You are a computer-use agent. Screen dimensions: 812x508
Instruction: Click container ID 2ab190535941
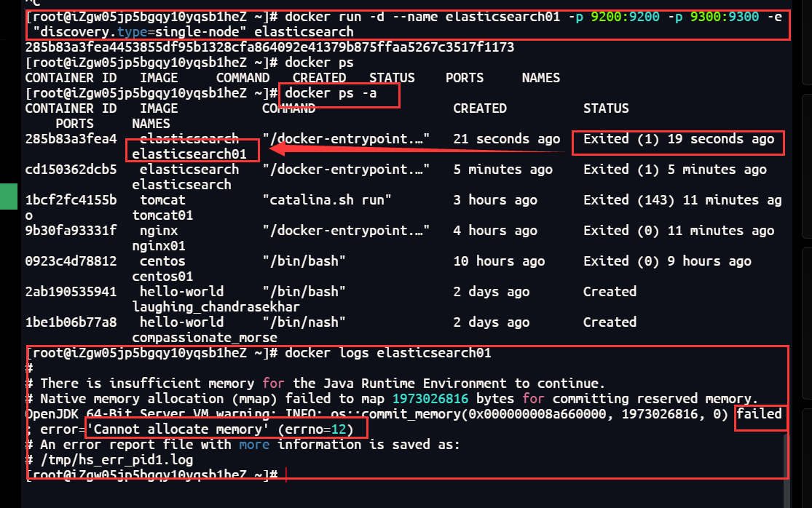(x=71, y=292)
